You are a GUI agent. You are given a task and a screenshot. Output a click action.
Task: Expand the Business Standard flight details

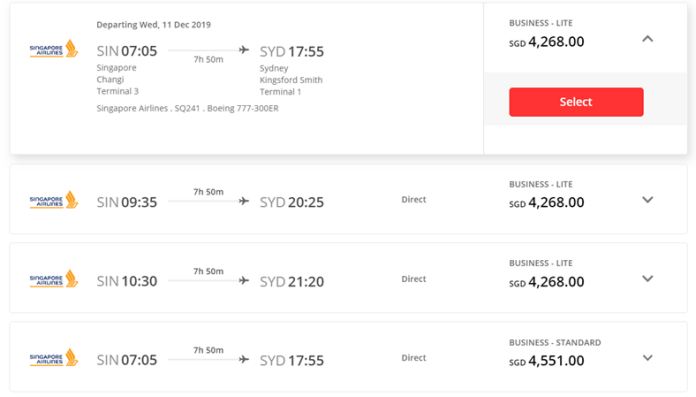[647, 358]
